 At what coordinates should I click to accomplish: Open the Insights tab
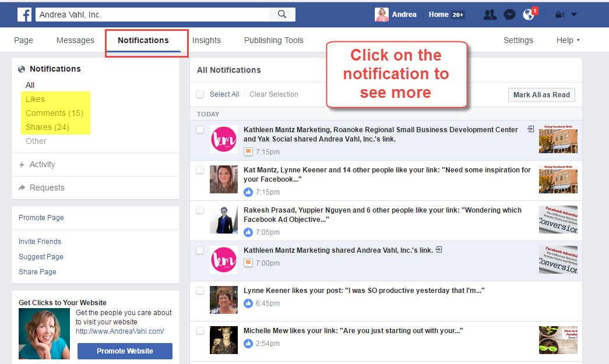point(207,40)
